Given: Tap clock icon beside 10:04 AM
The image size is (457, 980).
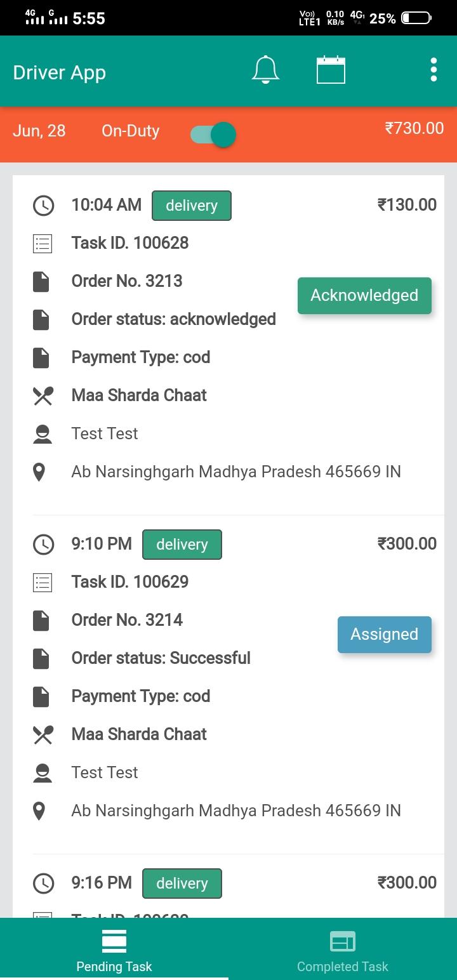Looking at the screenshot, I should pyautogui.click(x=43, y=205).
